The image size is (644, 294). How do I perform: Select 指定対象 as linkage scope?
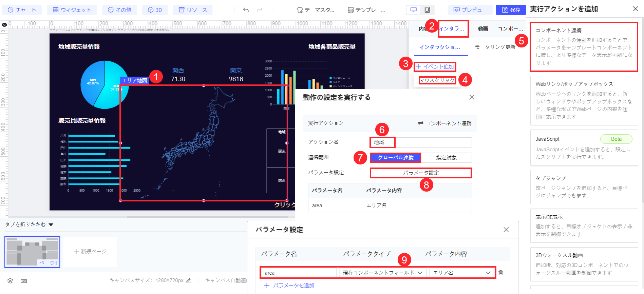[x=446, y=158]
